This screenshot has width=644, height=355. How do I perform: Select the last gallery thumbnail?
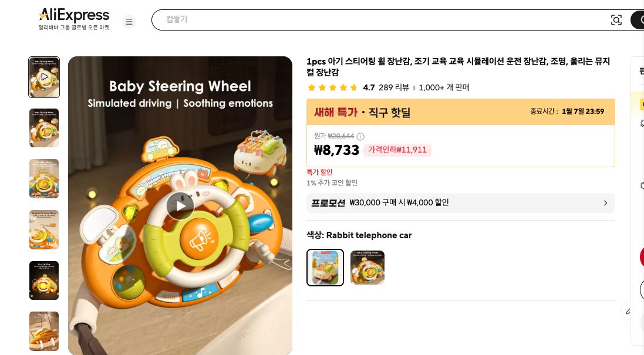(44, 331)
